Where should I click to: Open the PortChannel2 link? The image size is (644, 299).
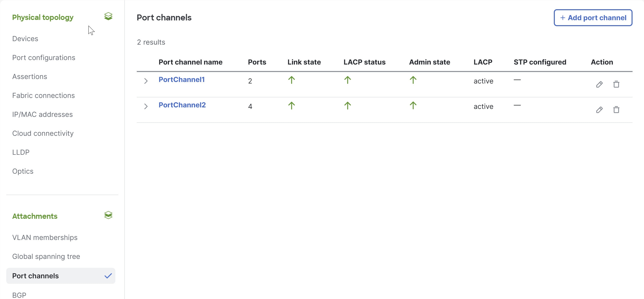(182, 105)
